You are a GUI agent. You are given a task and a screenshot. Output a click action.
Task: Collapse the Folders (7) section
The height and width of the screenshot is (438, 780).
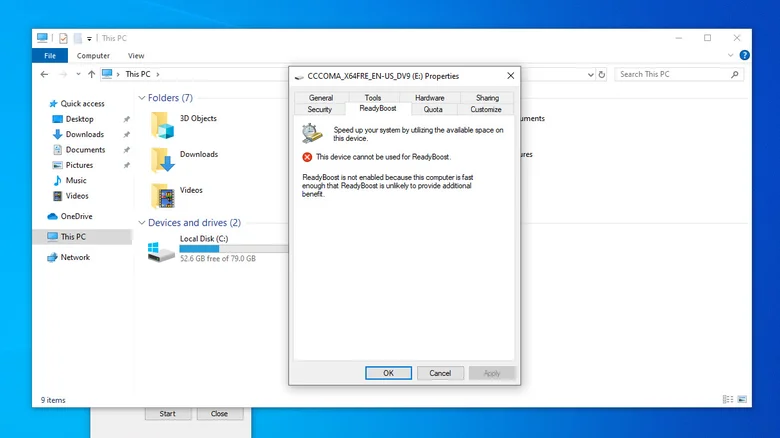[142, 98]
